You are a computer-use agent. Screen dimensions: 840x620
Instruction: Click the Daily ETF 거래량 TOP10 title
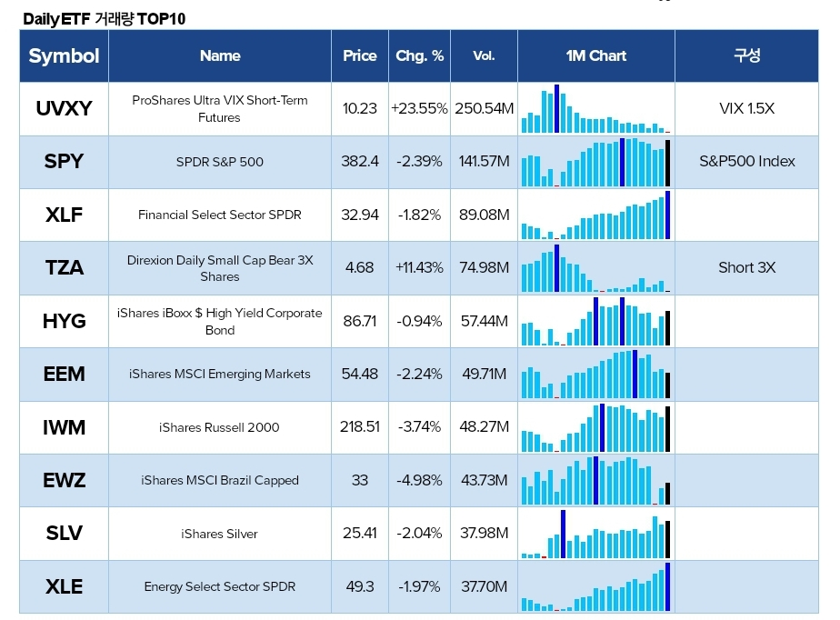pyautogui.click(x=104, y=19)
